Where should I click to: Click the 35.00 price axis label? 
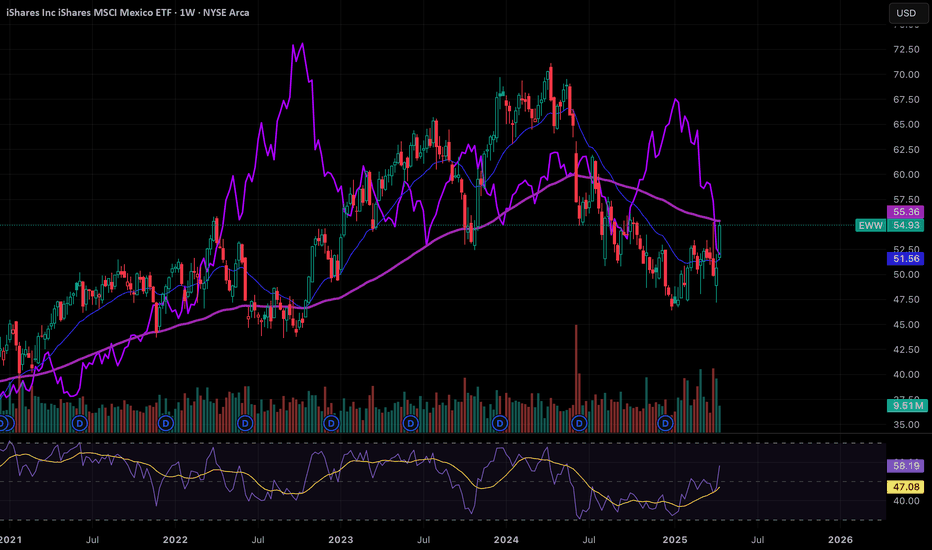click(906, 425)
